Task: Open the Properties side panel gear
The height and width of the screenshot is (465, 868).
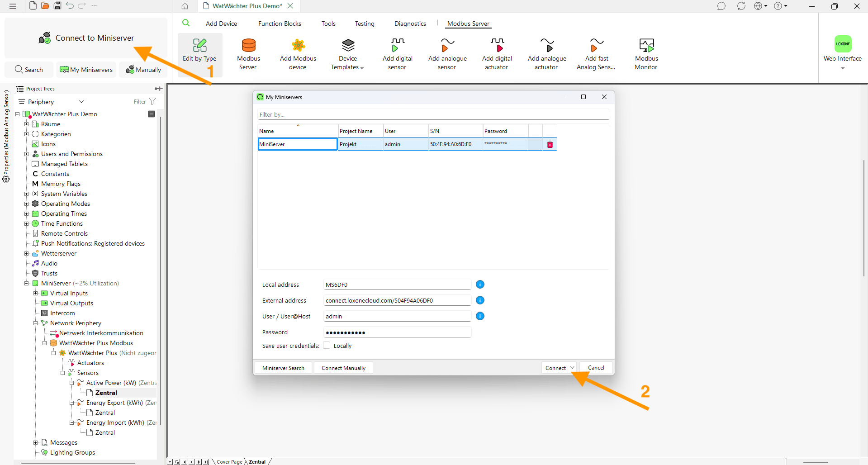Action: pos(6,179)
